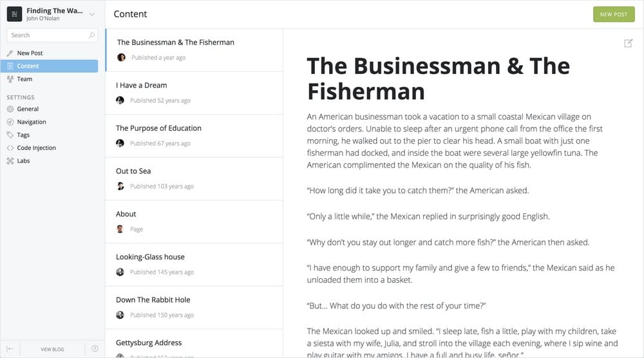Select the "I Have a Dream" post
Image resolution: width=644 pixels, height=358 pixels.
[141, 86]
